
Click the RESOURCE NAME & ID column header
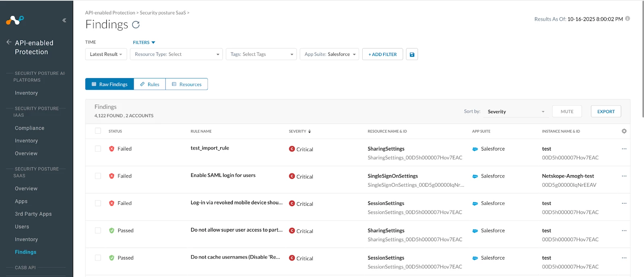(x=387, y=131)
